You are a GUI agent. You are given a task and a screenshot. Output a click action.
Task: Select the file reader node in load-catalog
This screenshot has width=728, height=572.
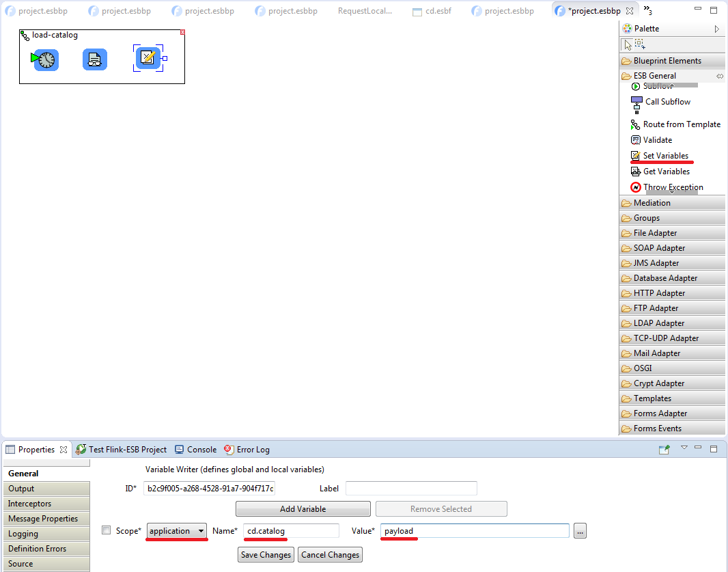95,59
